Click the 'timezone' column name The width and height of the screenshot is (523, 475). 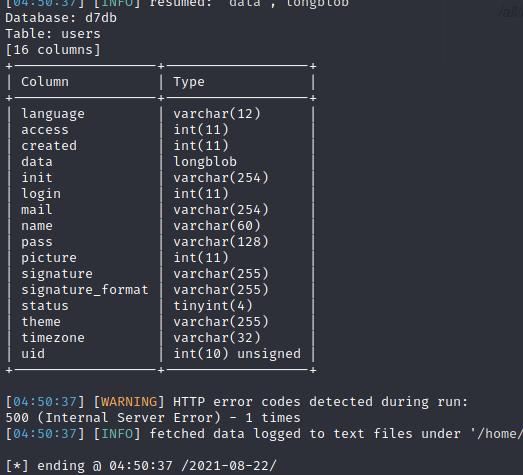coord(53,338)
